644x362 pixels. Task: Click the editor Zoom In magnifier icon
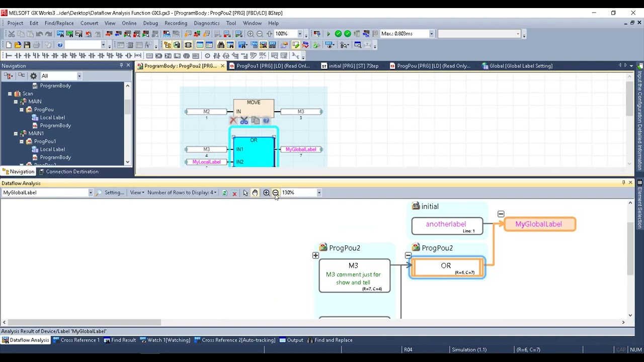(x=250, y=34)
